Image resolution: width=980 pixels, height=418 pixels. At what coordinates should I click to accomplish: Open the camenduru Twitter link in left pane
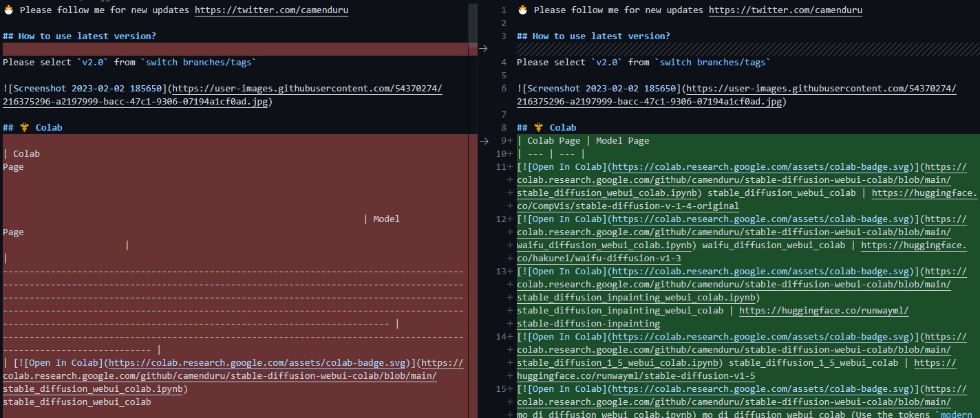point(271,10)
